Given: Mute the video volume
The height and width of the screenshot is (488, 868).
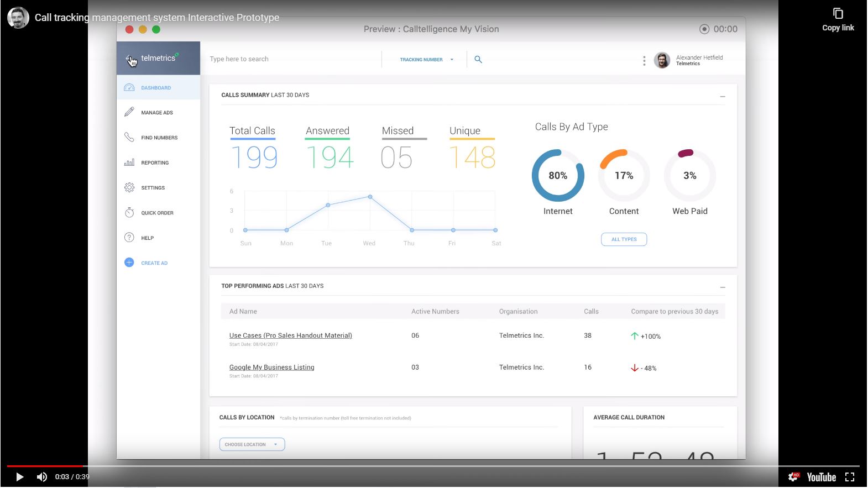Looking at the screenshot, I should tap(42, 477).
